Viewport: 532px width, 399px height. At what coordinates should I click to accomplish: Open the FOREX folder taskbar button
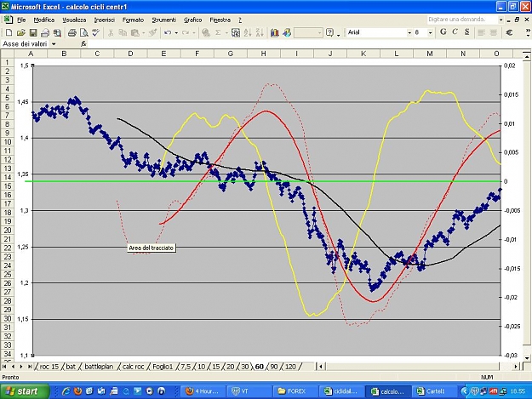[295, 391]
